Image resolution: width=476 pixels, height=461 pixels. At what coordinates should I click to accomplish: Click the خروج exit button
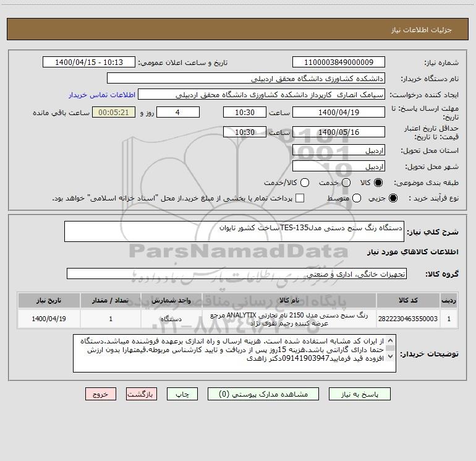pyautogui.click(x=101, y=394)
